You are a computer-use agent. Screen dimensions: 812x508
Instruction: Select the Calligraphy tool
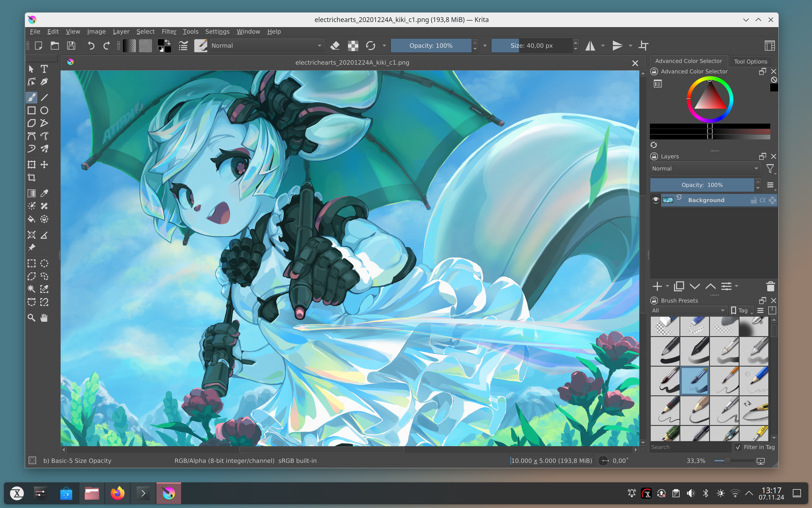pyautogui.click(x=44, y=82)
